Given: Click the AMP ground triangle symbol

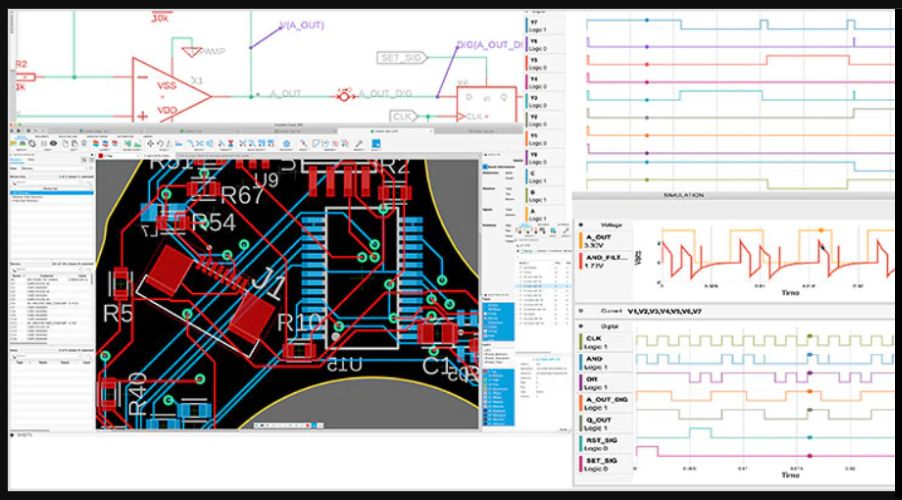Looking at the screenshot, I should pyautogui.click(x=192, y=52).
